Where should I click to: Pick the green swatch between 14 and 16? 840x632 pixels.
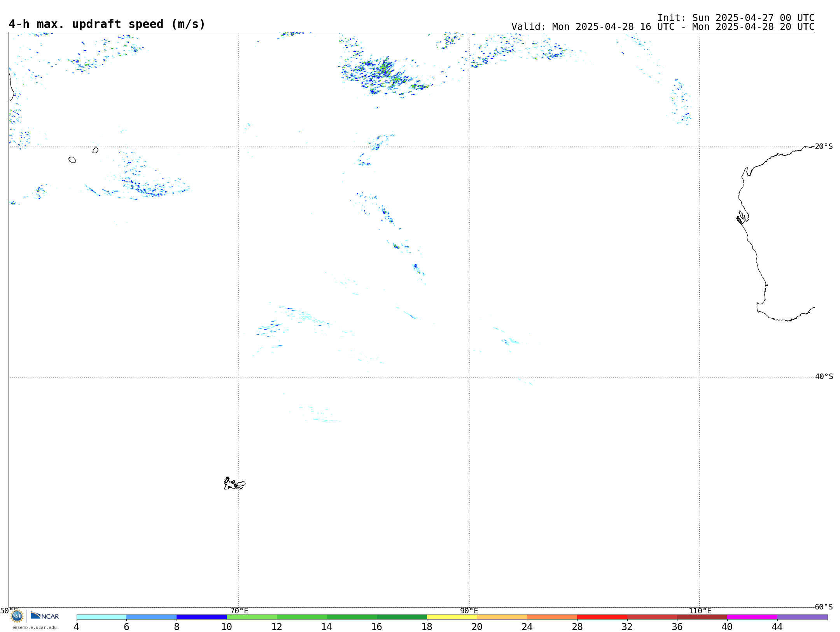click(x=352, y=617)
